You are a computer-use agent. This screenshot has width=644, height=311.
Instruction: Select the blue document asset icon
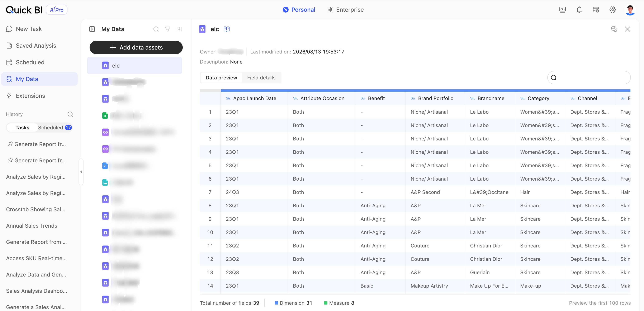(x=105, y=166)
